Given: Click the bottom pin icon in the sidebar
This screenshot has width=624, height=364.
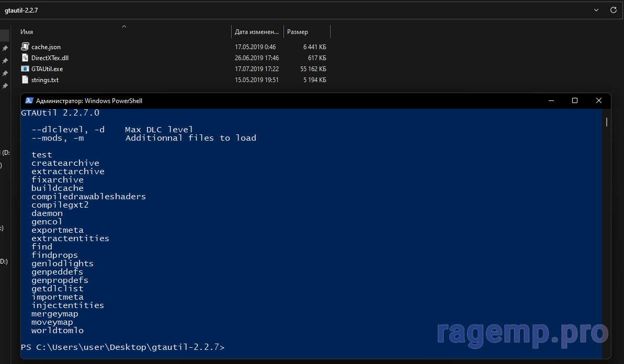Looking at the screenshot, I should click(x=5, y=86).
